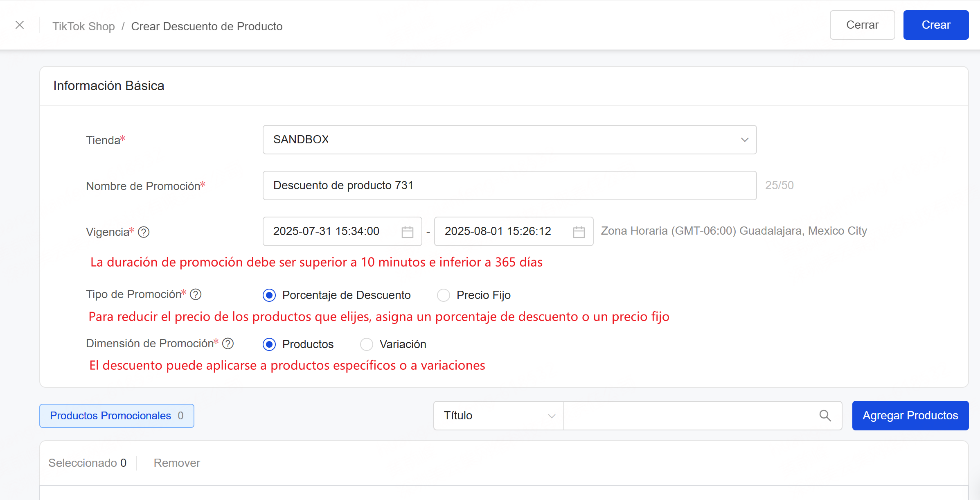Select Precio Fijo radio button
The image size is (980, 500).
[x=444, y=295]
